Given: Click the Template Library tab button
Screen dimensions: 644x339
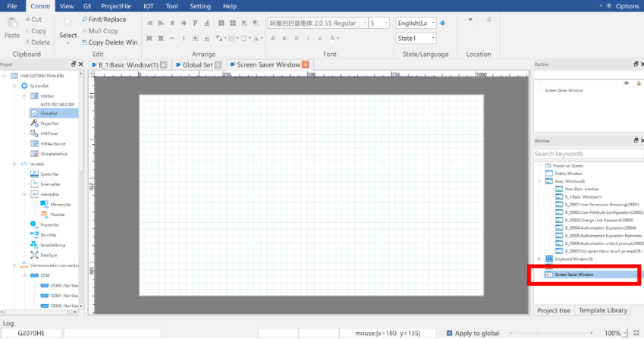Looking at the screenshot, I should (602, 310).
